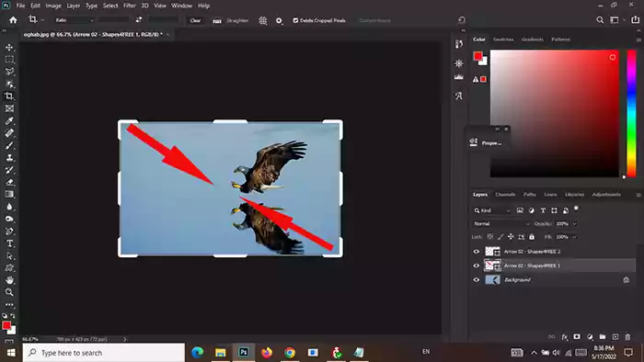Viewport: 644px width, 362px height.
Task: Click the foreground red color swatch in toolbar
Action: point(6,325)
